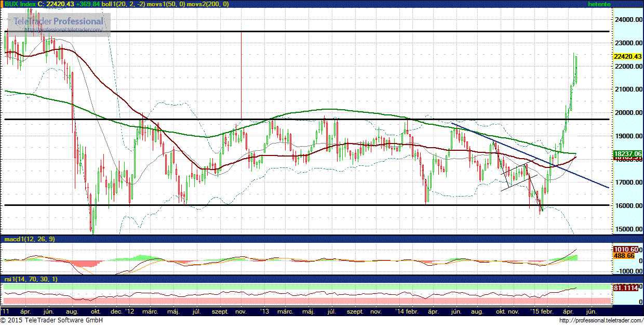644x325 pixels.
Task: Select the dec. '12 time axis label
Action: [x=123, y=311]
